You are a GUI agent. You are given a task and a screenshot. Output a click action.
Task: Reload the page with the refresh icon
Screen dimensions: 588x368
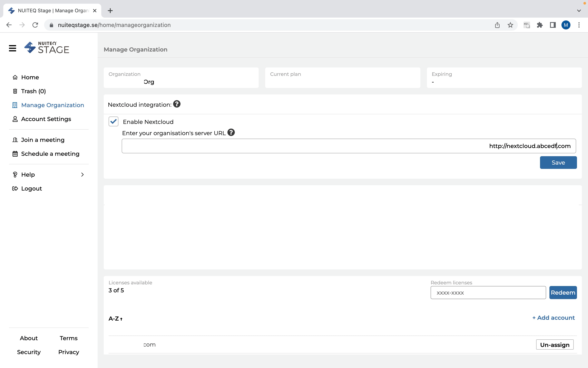[x=35, y=25]
